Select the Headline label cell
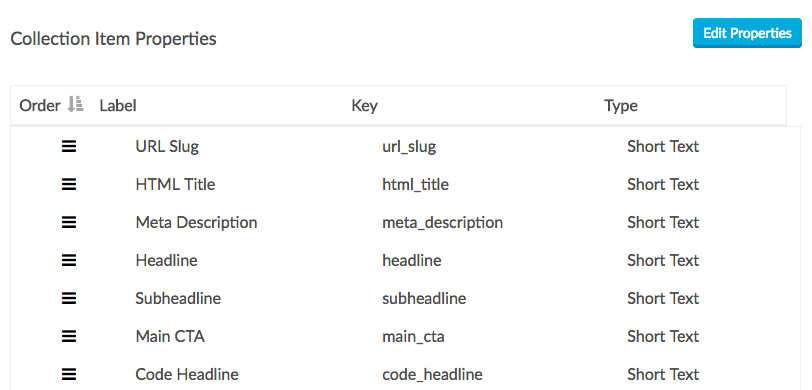812x390 pixels. (166, 260)
